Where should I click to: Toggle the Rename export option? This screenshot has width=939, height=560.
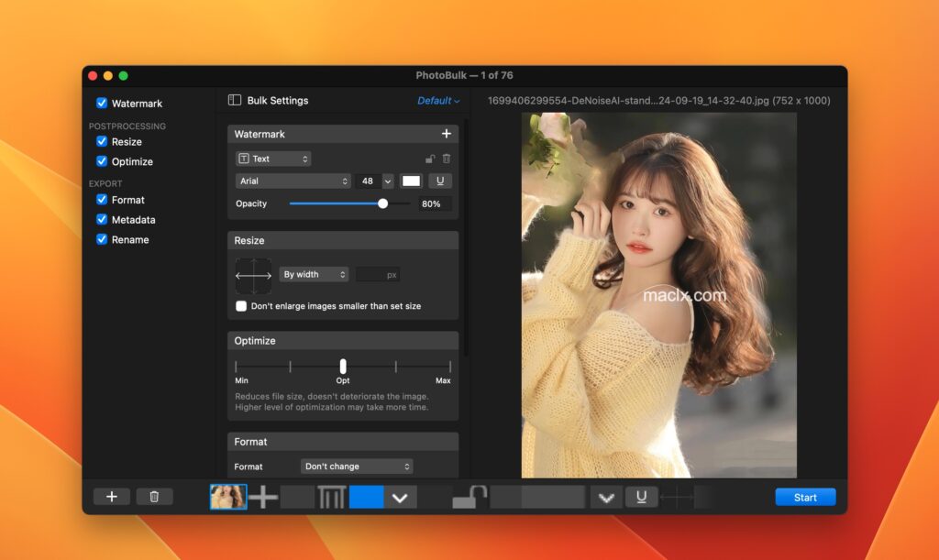click(101, 239)
